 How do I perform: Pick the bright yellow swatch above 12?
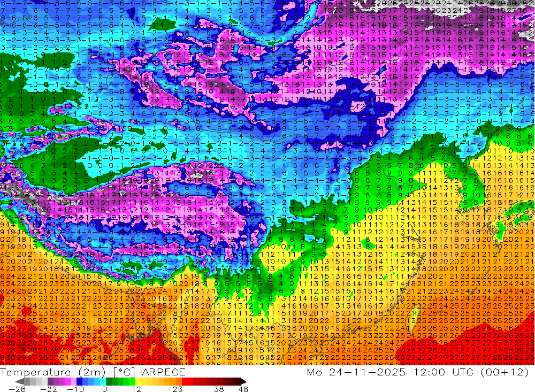click(138, 381)
